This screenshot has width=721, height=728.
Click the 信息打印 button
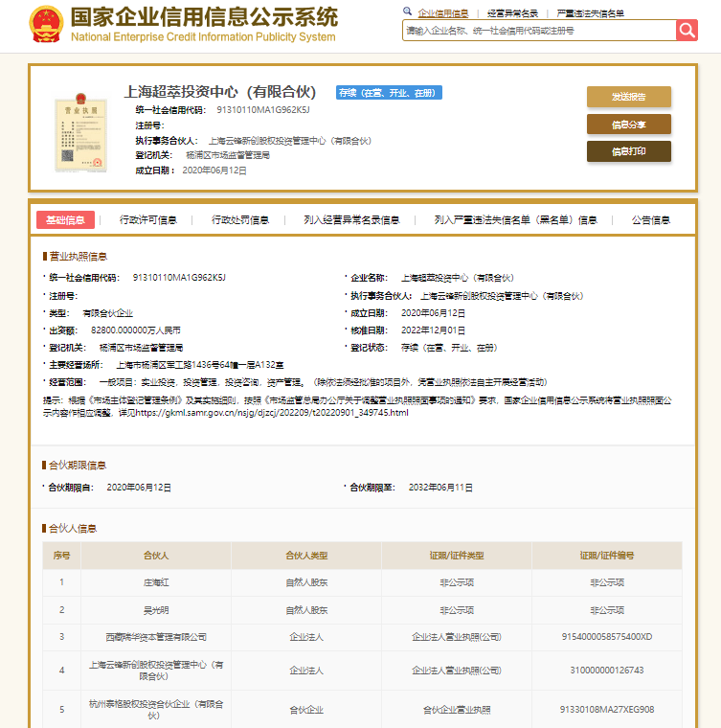(629, 151)
